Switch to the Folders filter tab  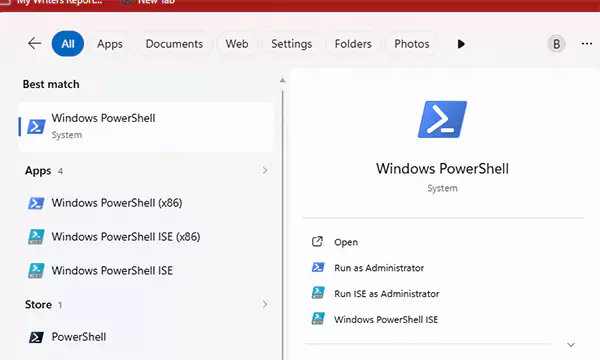click(x=353, y=44)
